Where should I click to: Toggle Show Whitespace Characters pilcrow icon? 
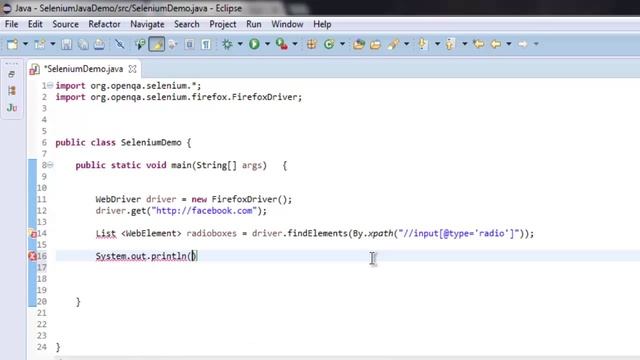point(206,44)
